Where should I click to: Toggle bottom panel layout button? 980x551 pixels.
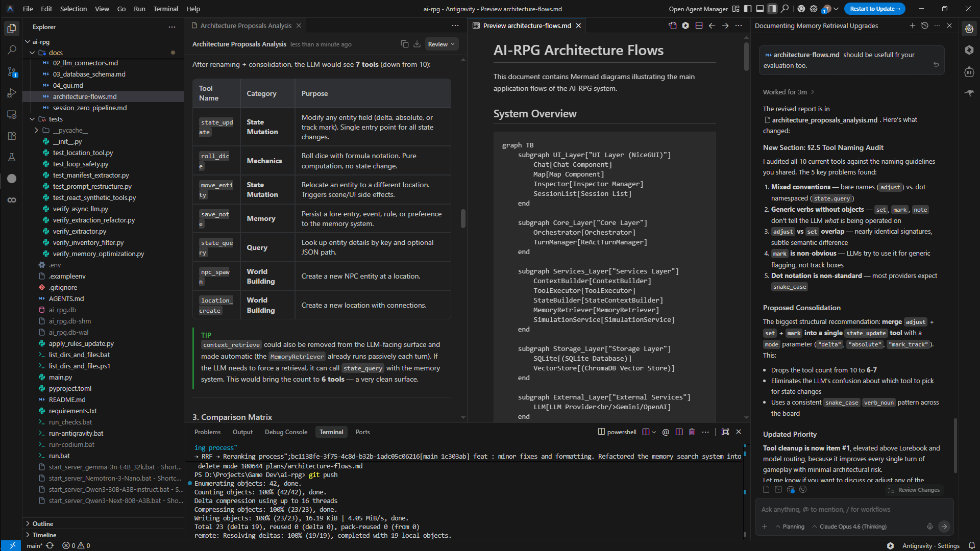tap(760, 9)
